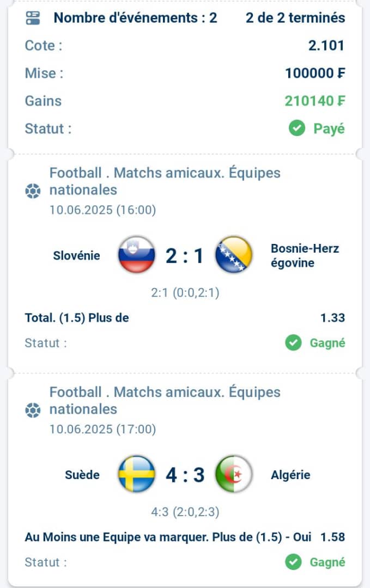Tap the Slovenia flag icon
Viewport: 370px width, 588px height.
tap(137, 255)
